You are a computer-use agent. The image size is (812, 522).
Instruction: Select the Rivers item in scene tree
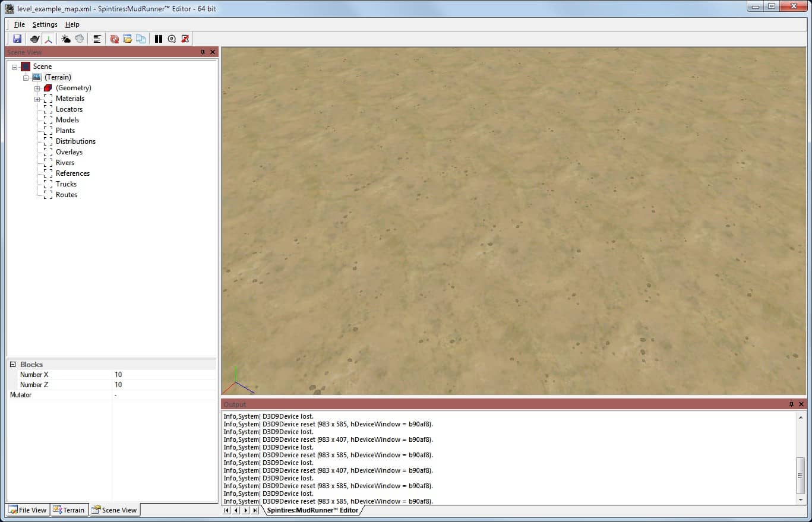[x=65, y=163]
